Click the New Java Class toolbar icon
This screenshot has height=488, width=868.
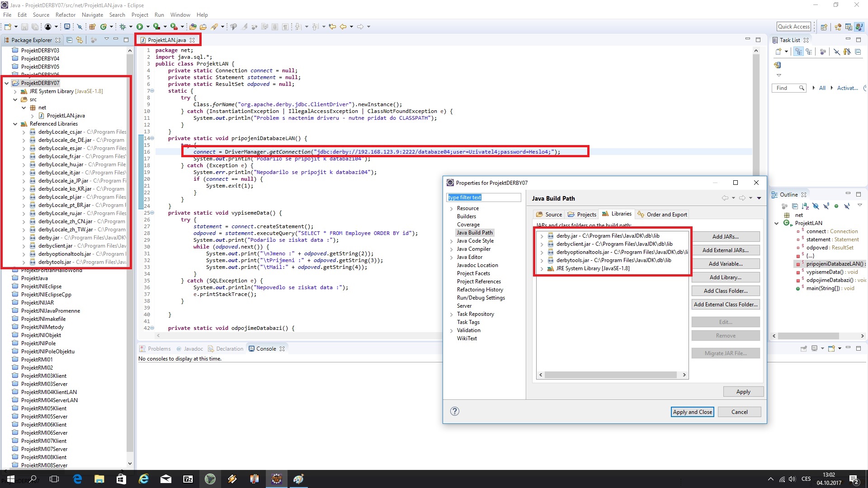[x=104, y=27]
